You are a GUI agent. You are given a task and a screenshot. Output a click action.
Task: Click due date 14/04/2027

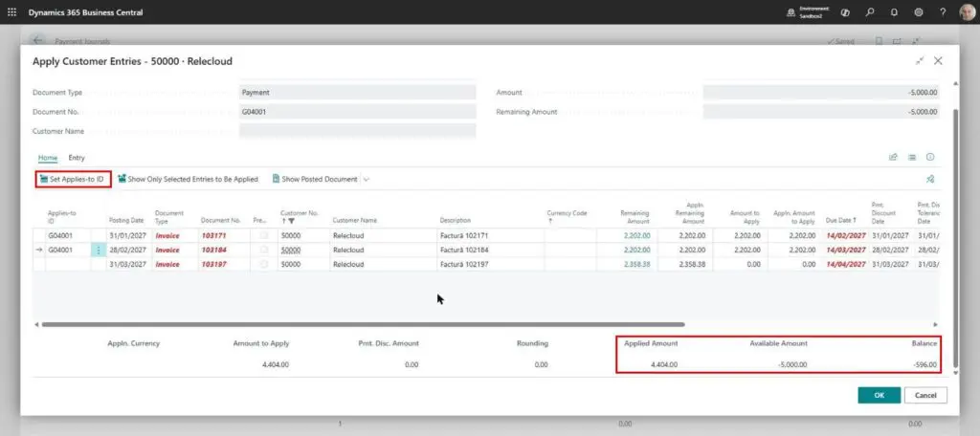(846, 264)
